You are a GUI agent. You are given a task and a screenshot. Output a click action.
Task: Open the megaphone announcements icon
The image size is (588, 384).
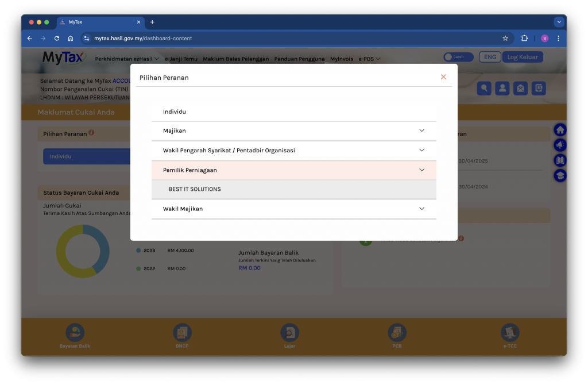(x=560, y=145)
